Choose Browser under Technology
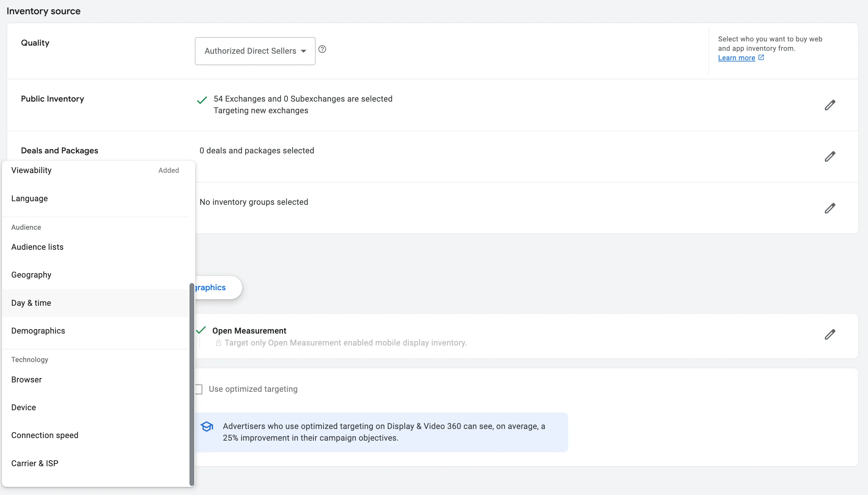The width and height of the screenshot is (868, 495). [x=95, y=379]
